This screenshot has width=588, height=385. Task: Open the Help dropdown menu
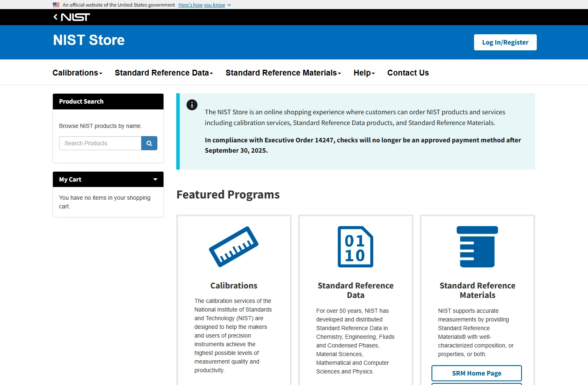pyautogui.click(x=364, y=73)
